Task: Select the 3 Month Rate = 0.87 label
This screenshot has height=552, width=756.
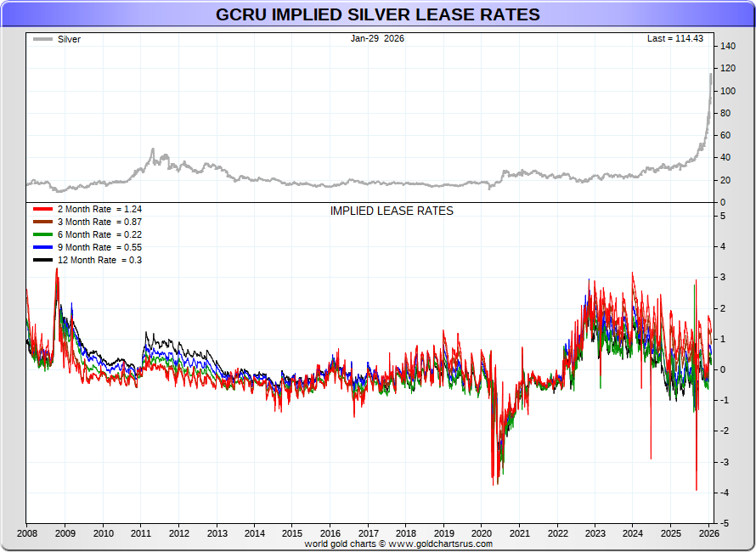Action: (99, 222)
